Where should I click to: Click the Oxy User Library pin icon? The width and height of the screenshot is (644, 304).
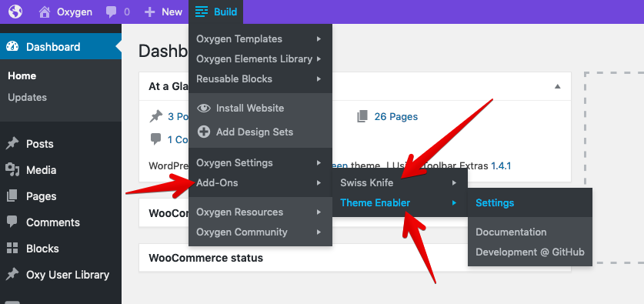pos(12,275)
